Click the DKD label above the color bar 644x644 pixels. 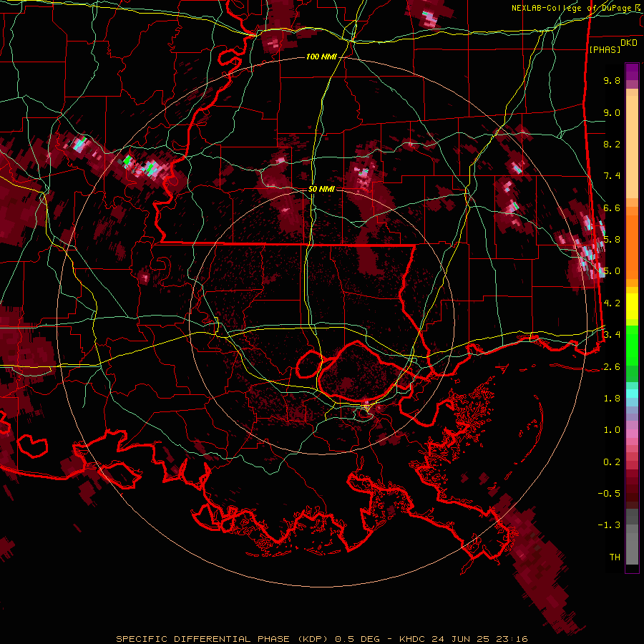(629, 43)
